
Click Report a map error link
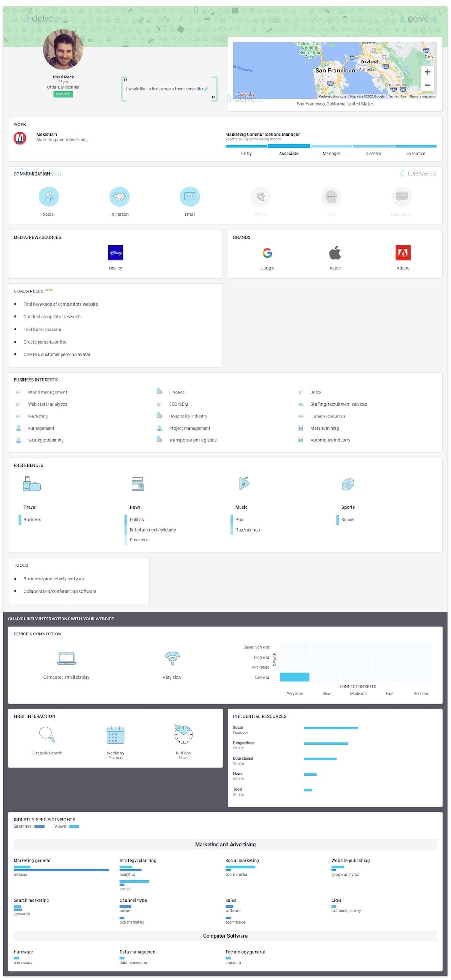tap(422, 96)
